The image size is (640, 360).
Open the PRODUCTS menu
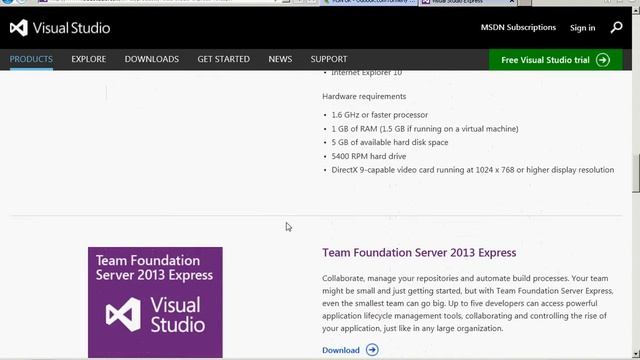(31, 59)
